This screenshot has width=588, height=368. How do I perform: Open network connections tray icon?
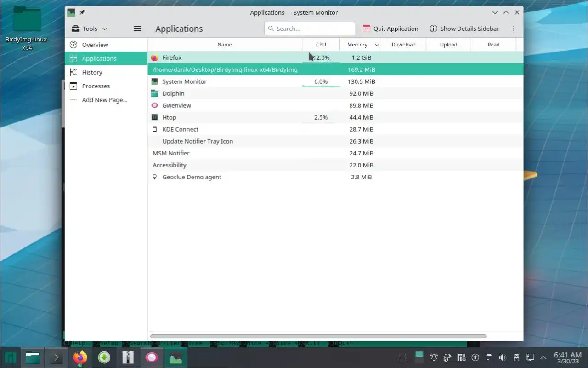pos(530,357)
